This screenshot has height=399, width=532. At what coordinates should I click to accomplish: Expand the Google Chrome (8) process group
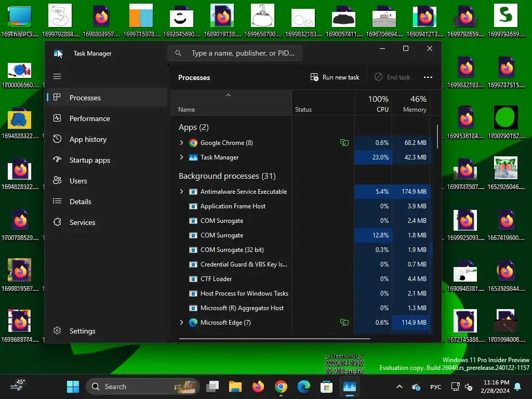pos(181,143)
